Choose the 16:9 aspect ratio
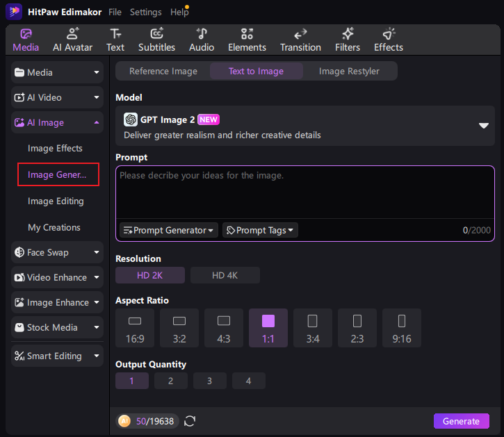This screenshot has width=504, height=437. tap(135, 328)
